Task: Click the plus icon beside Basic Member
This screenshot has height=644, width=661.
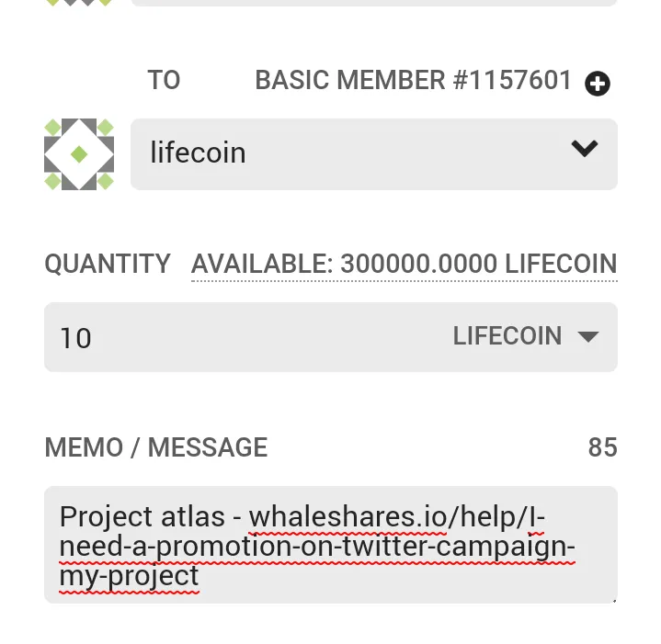Action: [x=597, y=84]
